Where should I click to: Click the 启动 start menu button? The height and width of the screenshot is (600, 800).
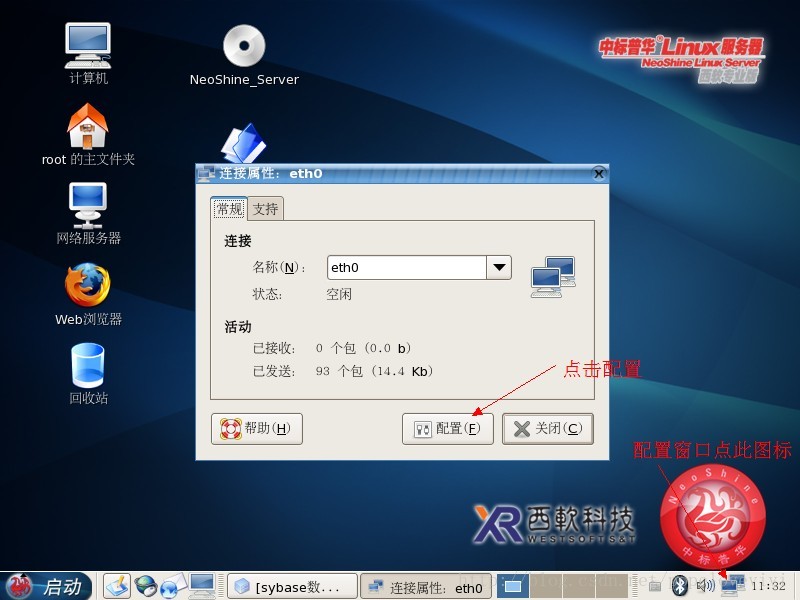(46, 586)
